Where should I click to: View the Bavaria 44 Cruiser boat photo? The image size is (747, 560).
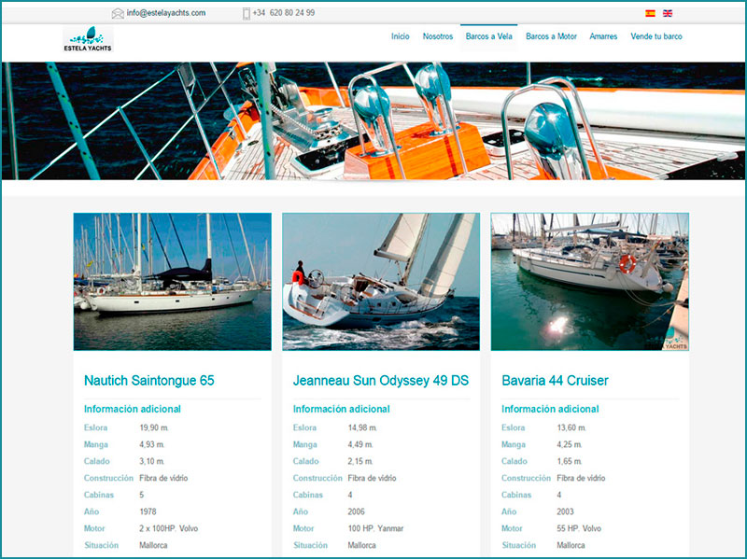point(590,282)
